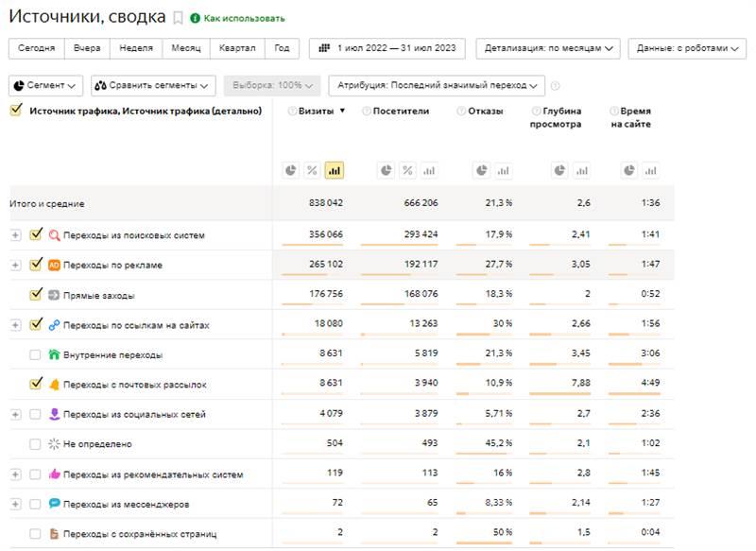Select the bar chart icon under Визиты
The image size is (756, 551).
tap(334, 170)
